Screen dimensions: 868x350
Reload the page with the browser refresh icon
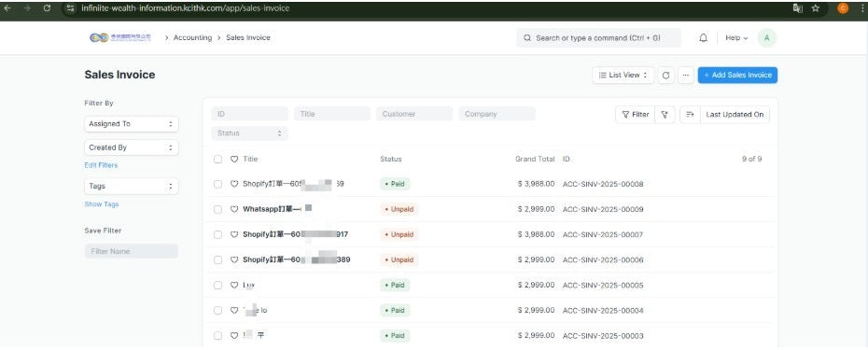47,8
